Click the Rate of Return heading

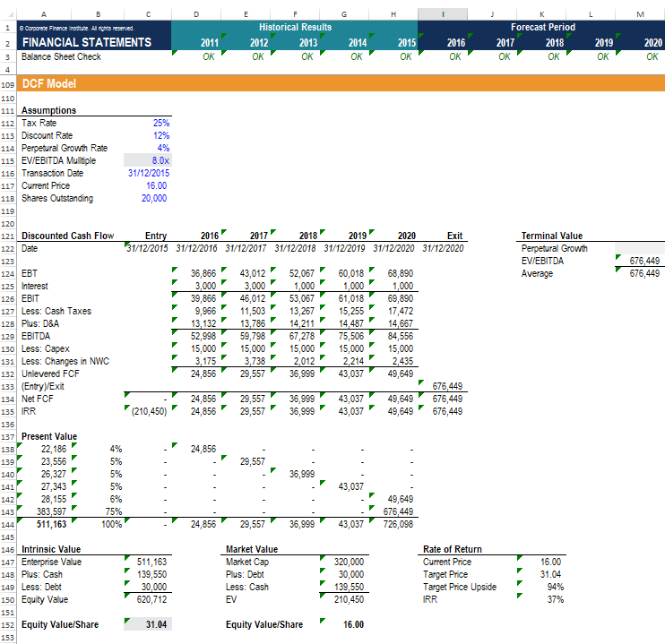(452, 549)
